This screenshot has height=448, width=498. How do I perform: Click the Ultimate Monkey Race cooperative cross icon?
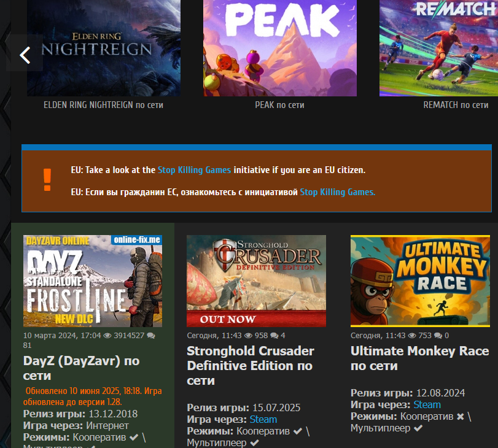click(460, 417)
